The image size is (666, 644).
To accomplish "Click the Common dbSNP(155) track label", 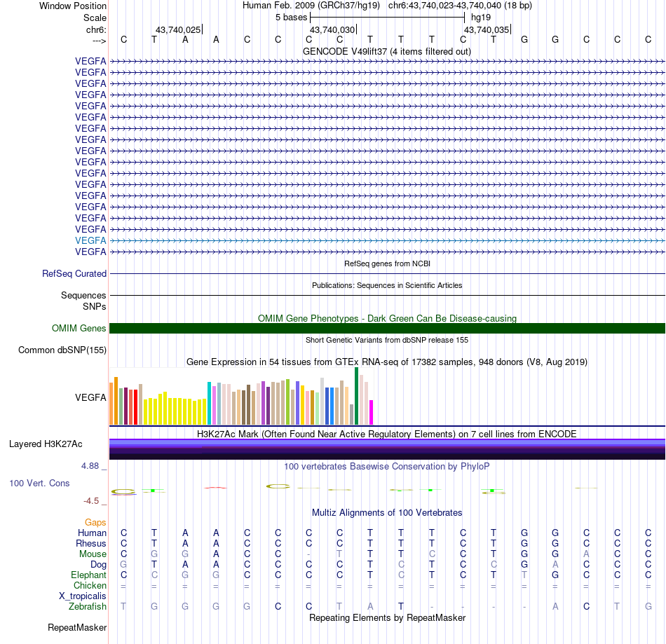I will pyautogui.click(x=62, y=350).
